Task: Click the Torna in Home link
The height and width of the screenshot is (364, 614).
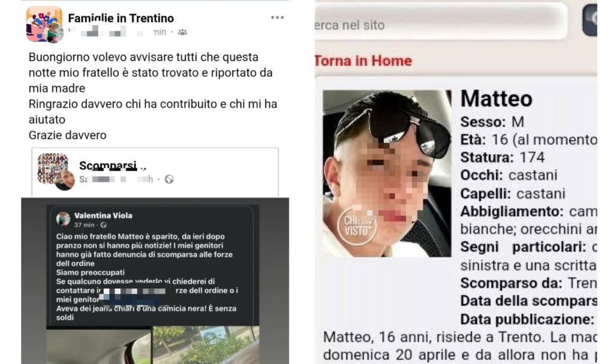Action: 363,61
